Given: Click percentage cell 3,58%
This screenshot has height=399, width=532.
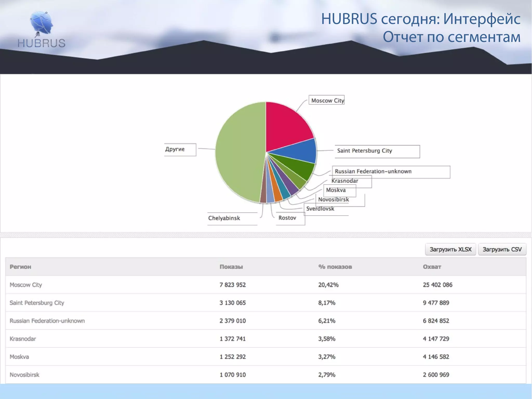Looking at the screenshot, I should coord(327,339).
